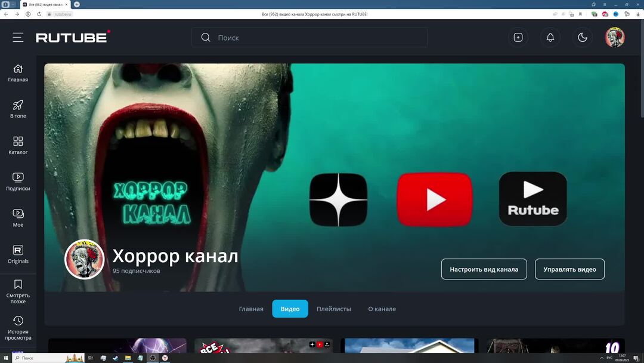Open the browser settings menu lines icon
Screen dimensions: 644x363
pyautogui.click(x=605, y=4)
